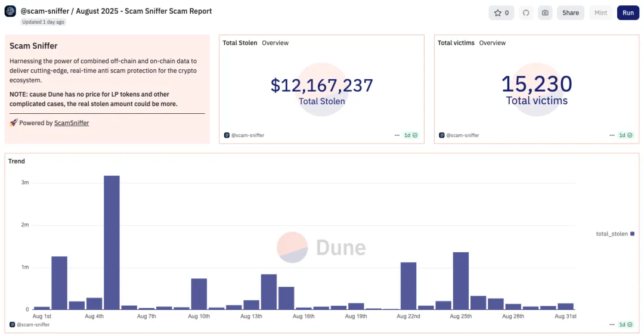The height and width of the screenshot is (335, 644).
Task: Toggle total_stolen series in chart legend
Action: pyautogui.click(x=615, y=234)
